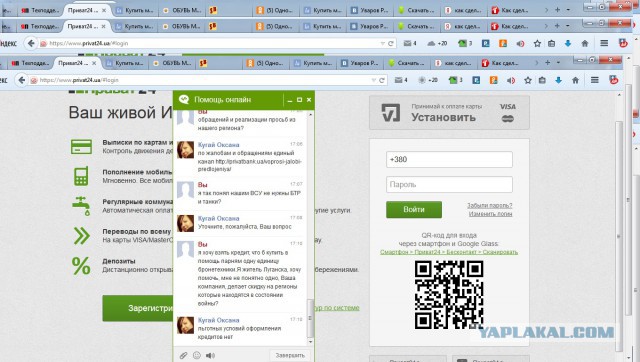This screenshot has height=362, width=640.
Task: Click the card icon beside Выписки по картам
Action: (81, 147)
